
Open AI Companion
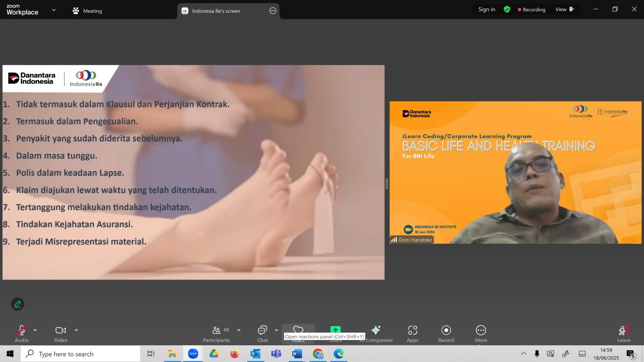376,334
